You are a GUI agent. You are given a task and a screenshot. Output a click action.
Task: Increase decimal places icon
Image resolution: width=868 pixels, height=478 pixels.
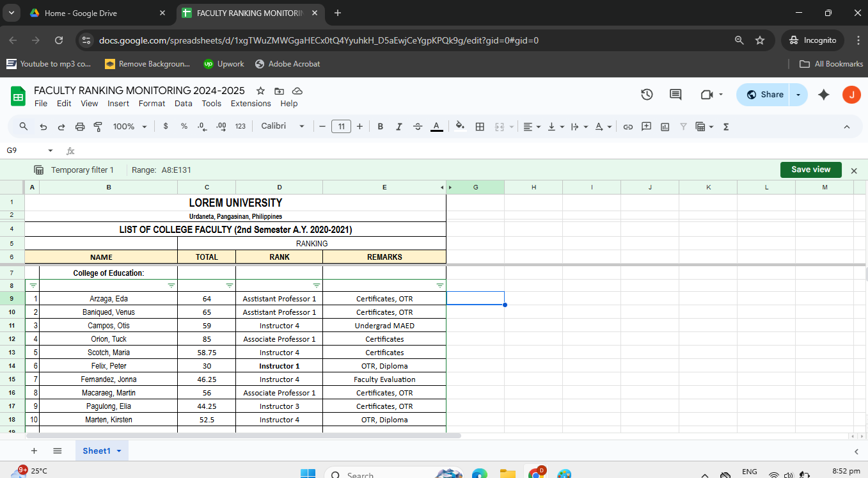point(221,127)
